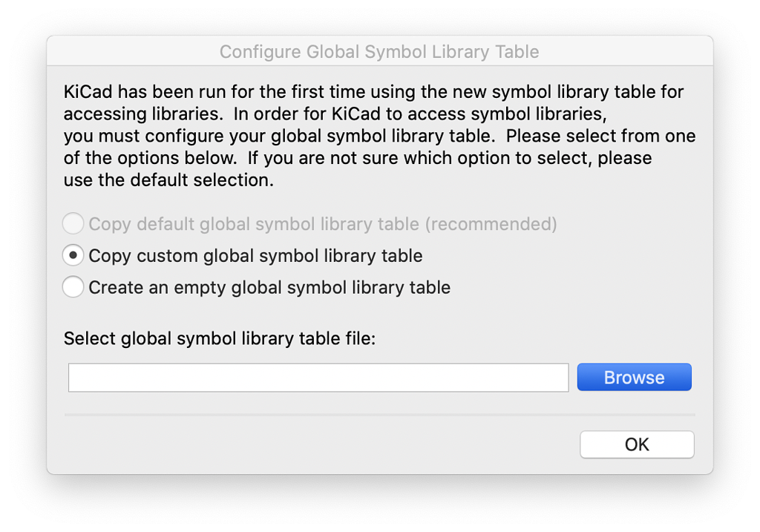Click the horizontal separator line above OK
Image resolution: width=760 pixels, height=532 pixels.
379,415
